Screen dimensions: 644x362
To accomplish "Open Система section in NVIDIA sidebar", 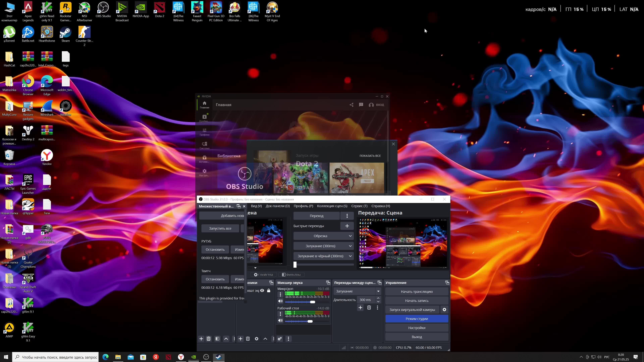I will (x=204, y=145).
